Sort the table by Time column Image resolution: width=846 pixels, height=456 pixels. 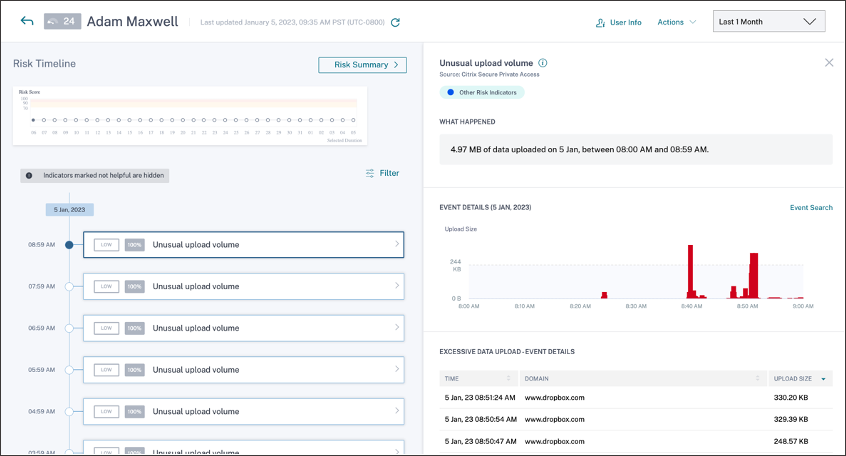tap(510, 379)
